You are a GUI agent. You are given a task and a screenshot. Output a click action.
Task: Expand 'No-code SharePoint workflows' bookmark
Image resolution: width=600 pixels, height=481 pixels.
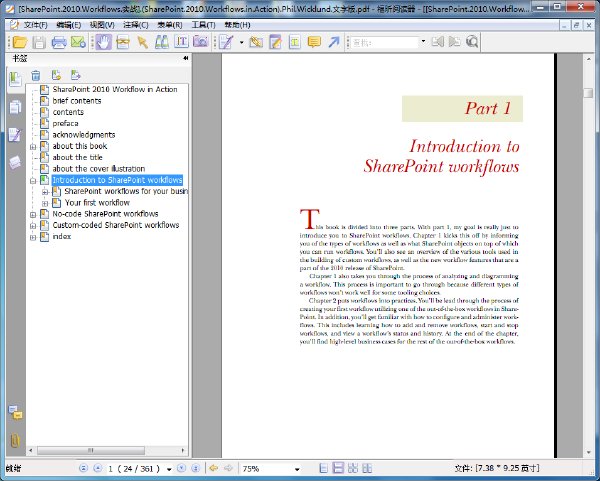[33, 215]
